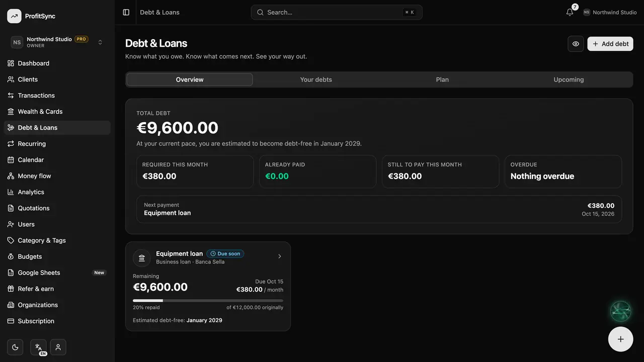Click the Debt & Loans breadcrumb title
This screenshot has height=362, width=644.
[x=159, y=12]
